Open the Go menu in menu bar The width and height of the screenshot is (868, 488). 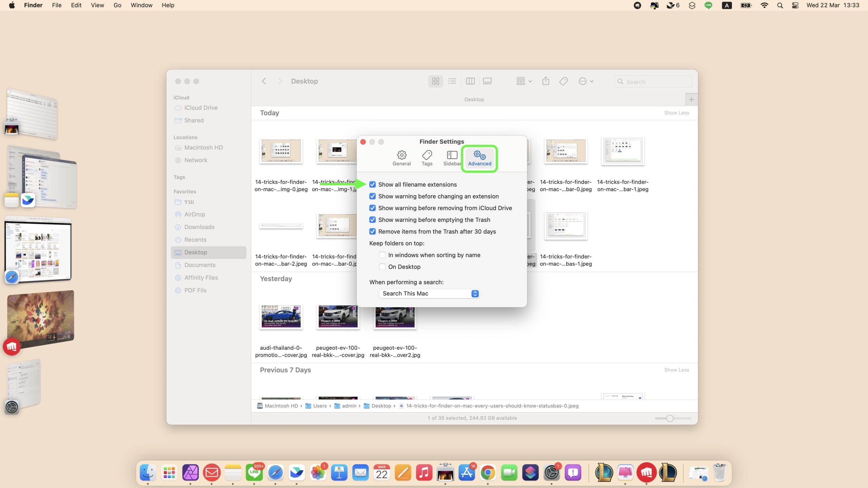(117, 5)
